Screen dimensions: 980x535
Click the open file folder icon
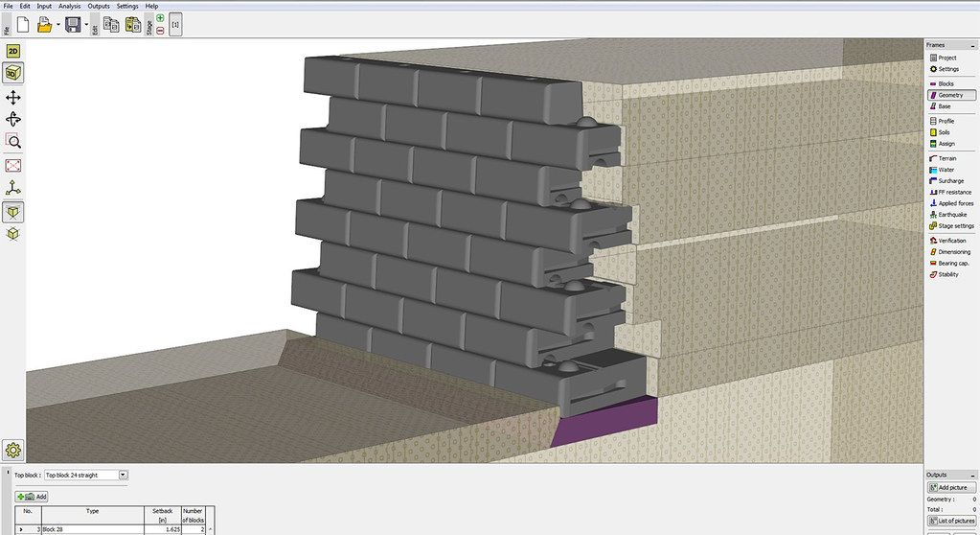(x=44, y=25)
